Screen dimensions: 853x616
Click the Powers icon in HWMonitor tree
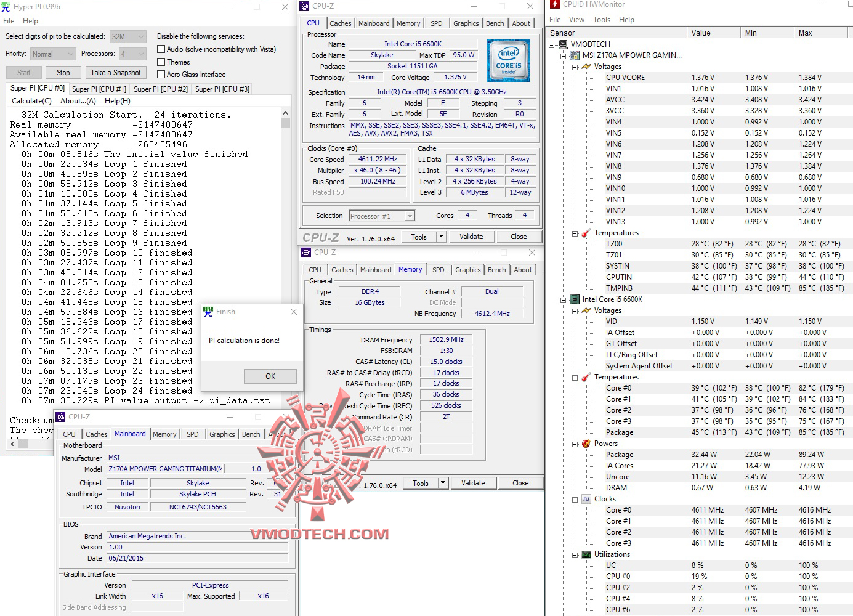(585, 443)
